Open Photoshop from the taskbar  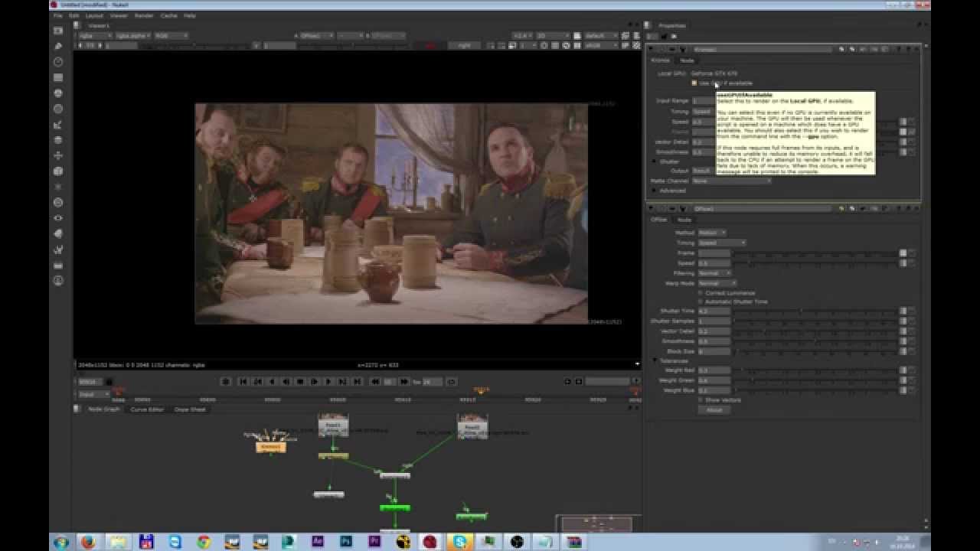(x=346, y=542)
